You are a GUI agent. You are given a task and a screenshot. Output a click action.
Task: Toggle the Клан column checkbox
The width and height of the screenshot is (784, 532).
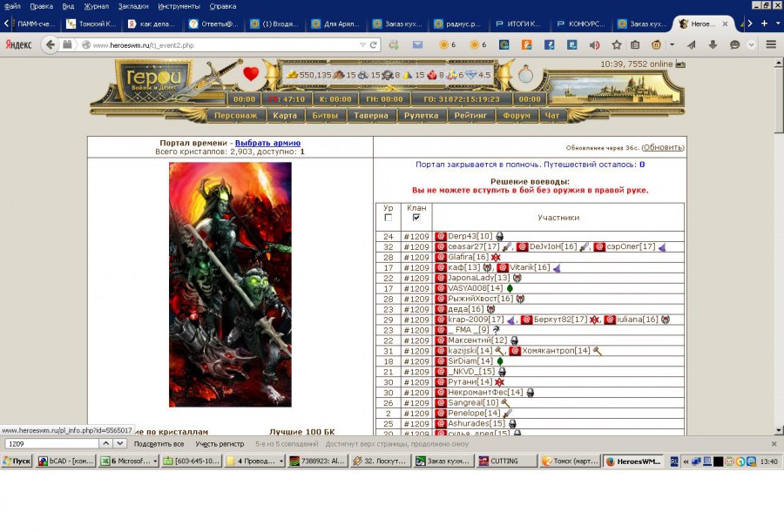coord(416,218)
